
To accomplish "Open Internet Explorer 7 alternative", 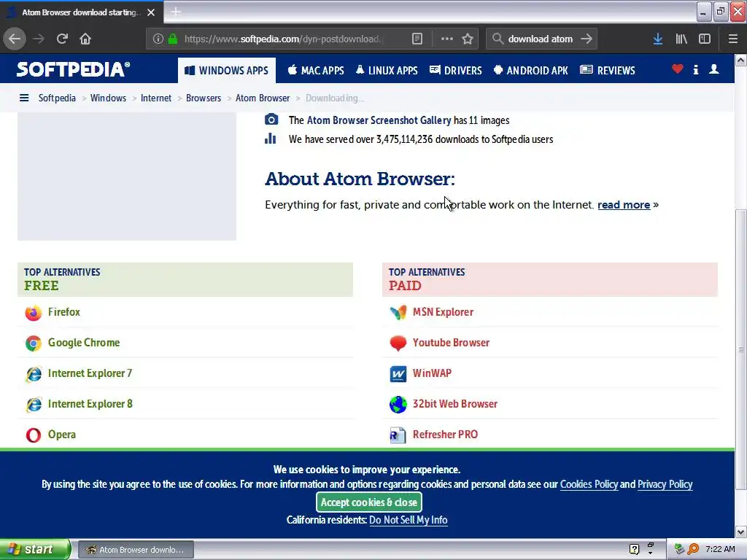I will [x=90, y=373].
